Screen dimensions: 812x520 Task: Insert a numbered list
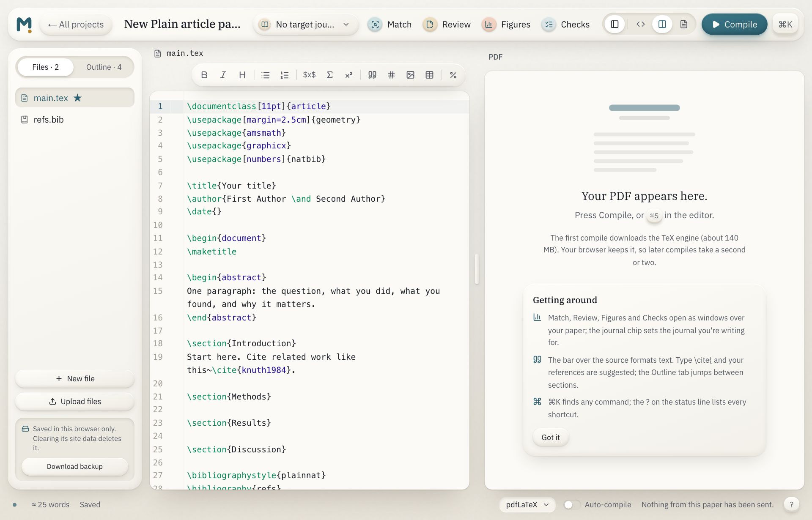click(x=285, y=75)
